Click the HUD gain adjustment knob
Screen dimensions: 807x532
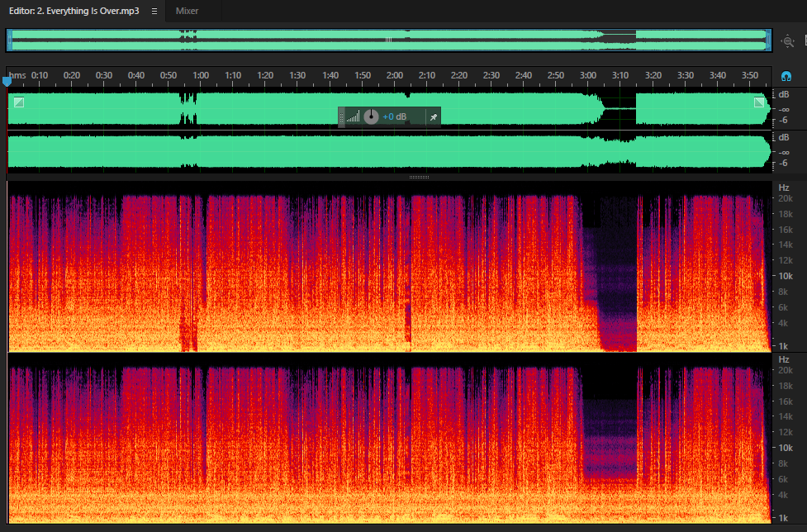point(371,116)
